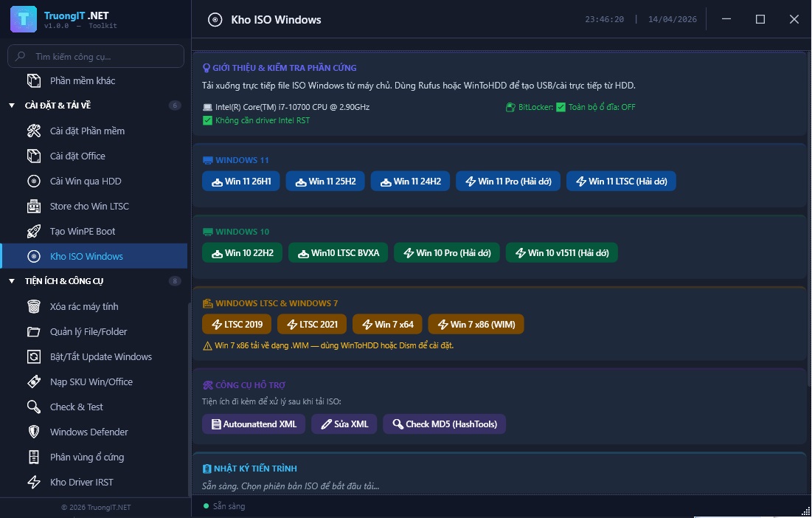Click the rocket icon for Tạo WinPE Boot
The width and height of the screenshot is (812, 518).
34,231
